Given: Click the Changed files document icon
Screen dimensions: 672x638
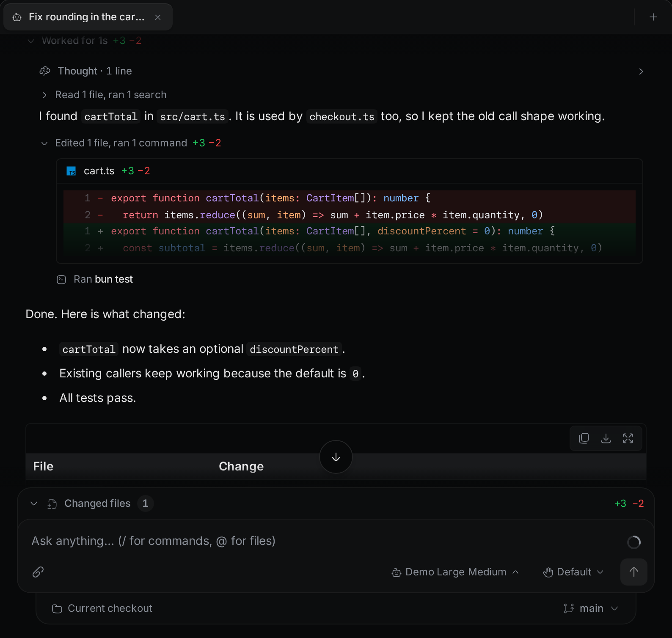Looking at the screenshot, I should tap(52, 503).
